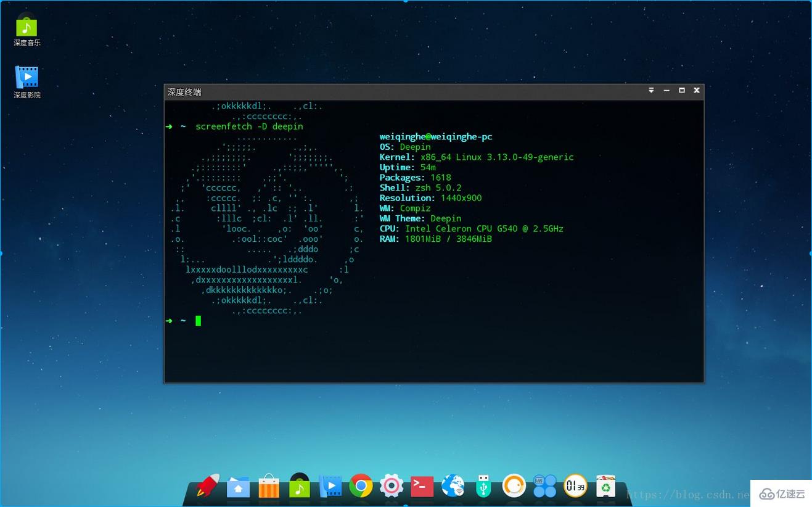Click the 'Uptime: 54m' line
This screenshot has width=812, height=507.
[x=408, y=167]
